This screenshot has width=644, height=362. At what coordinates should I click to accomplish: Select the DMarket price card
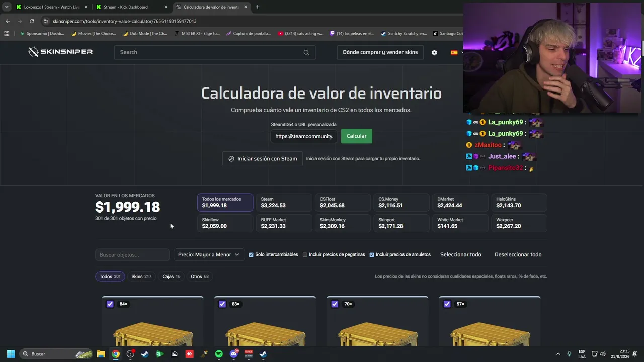(x=460, y=202)
